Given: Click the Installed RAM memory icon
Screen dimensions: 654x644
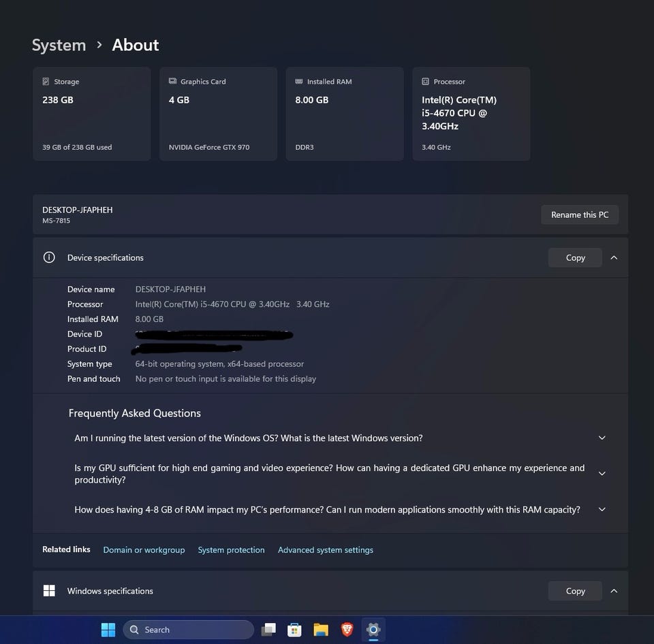Looking at the screenshot, I should coord(298,81).
